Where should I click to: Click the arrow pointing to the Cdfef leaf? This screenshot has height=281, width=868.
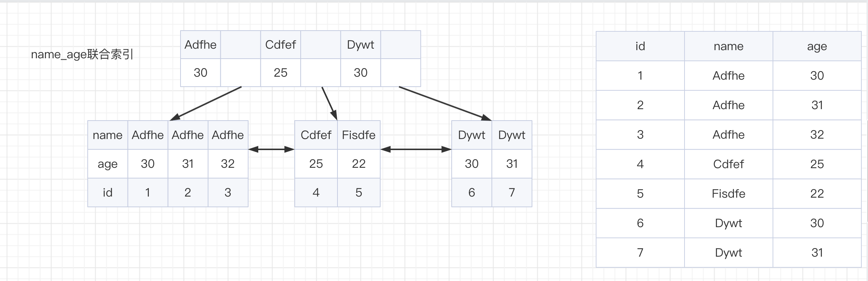(329, 104)
